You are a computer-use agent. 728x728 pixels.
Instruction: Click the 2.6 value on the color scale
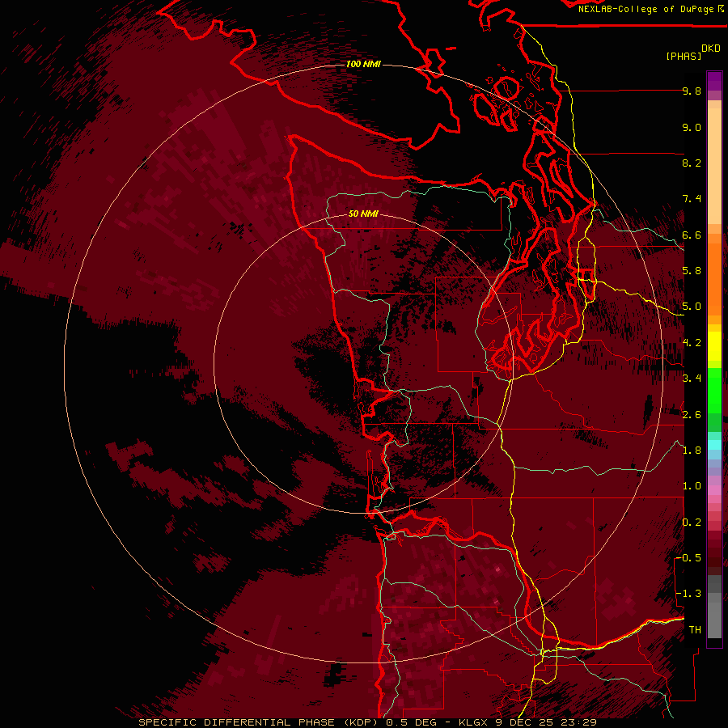click(x=692, y=415)
